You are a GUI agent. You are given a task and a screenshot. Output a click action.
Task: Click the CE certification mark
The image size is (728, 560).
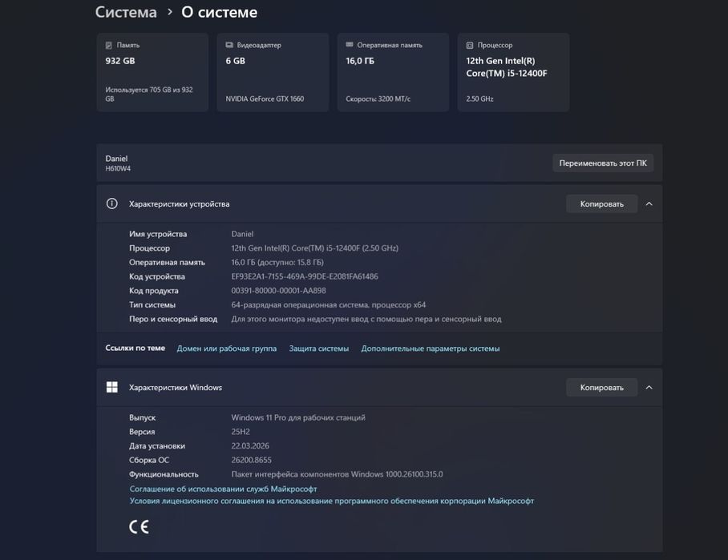point(139,526)
